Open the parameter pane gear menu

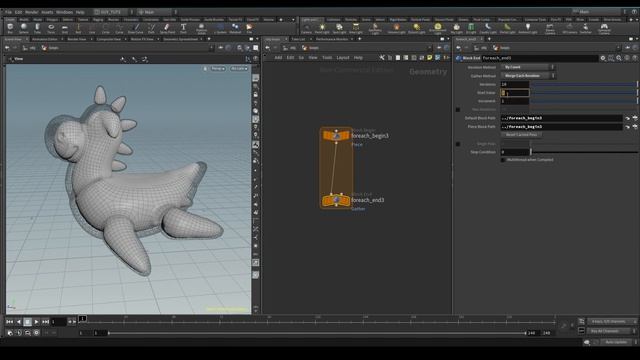603,58
